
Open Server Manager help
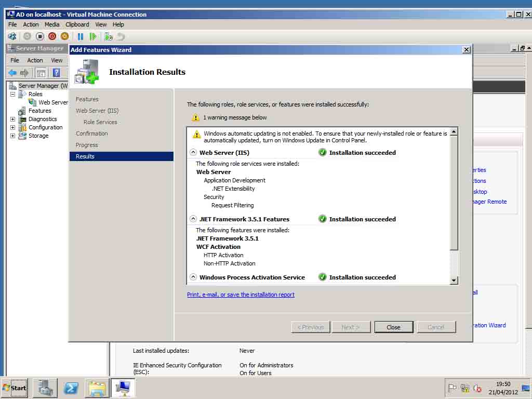tap(56, 73)
